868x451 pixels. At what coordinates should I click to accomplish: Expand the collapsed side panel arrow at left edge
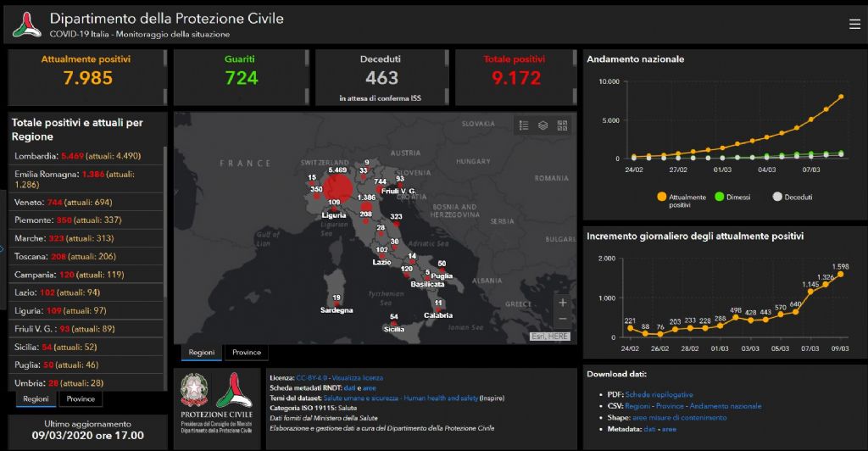coord(3,249)
